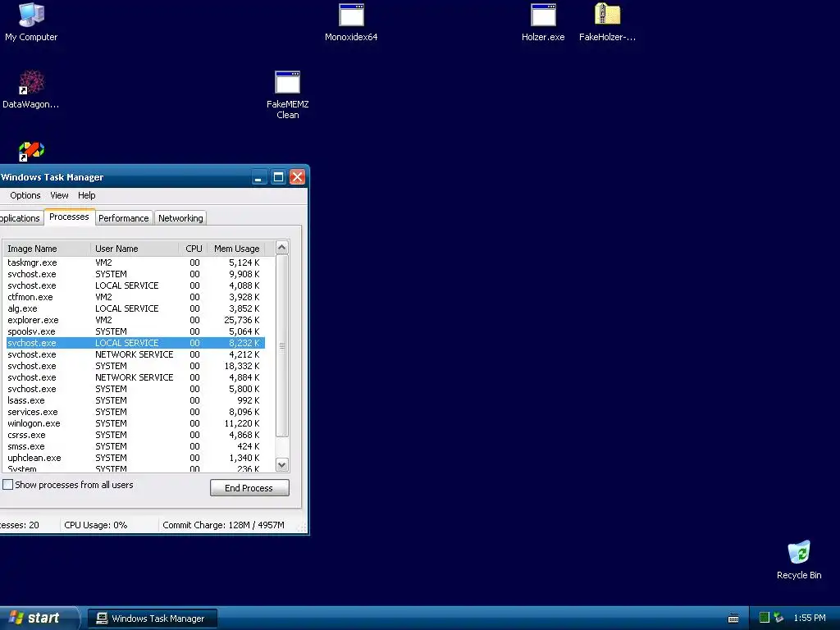This screenshot has height=630, width=840.
Task: Open the Options menu
Action: pyautogui.click(x=25, y=195)
